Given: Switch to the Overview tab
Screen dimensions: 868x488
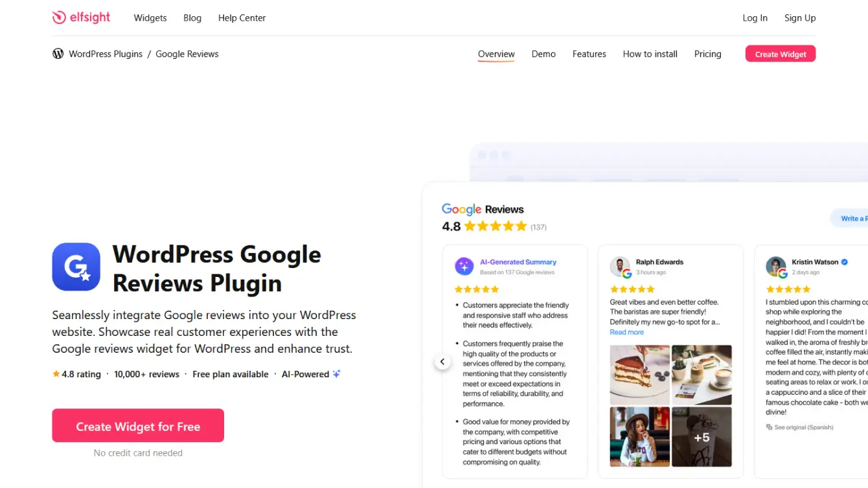Looking at the screenshot, I should (496, 54).
